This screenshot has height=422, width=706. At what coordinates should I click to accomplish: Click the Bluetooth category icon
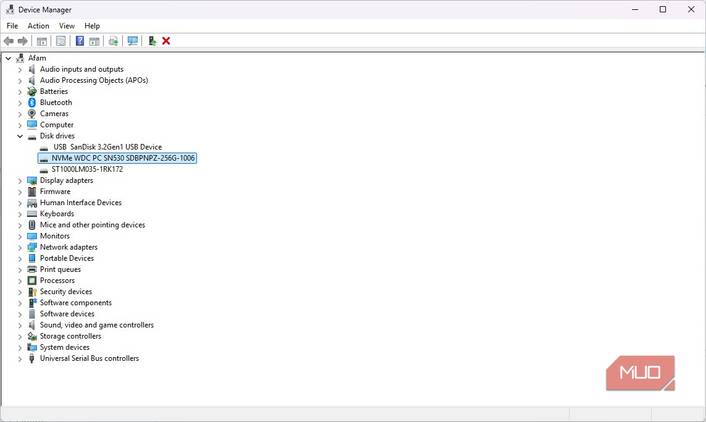click(x=32, y=103)
